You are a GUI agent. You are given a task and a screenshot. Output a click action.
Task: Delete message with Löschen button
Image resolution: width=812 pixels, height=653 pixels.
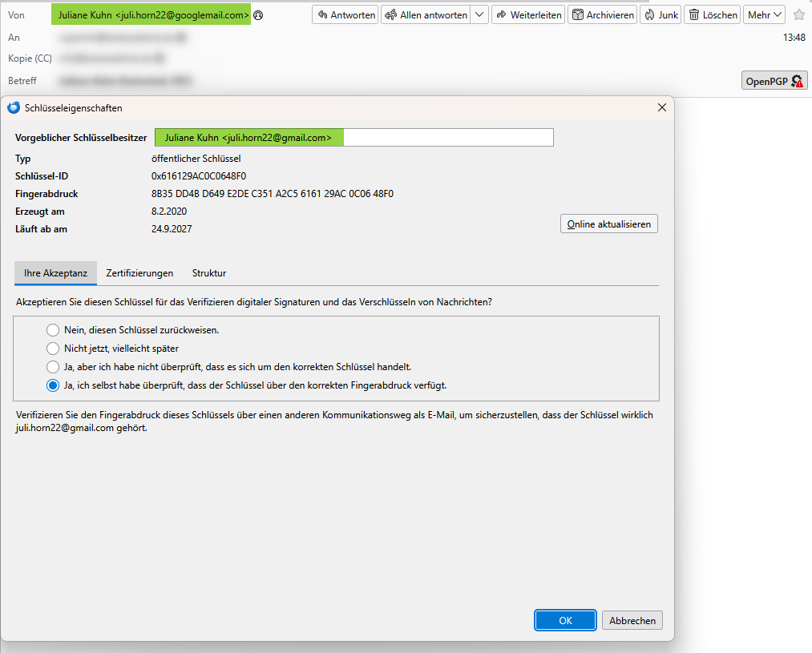(x=713, y=15)
